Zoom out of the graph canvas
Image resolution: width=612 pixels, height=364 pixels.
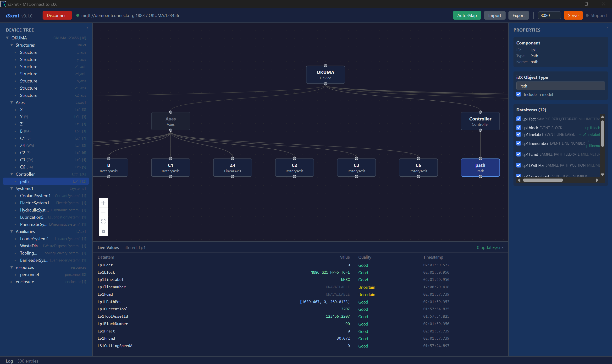(x=103, y=212)
